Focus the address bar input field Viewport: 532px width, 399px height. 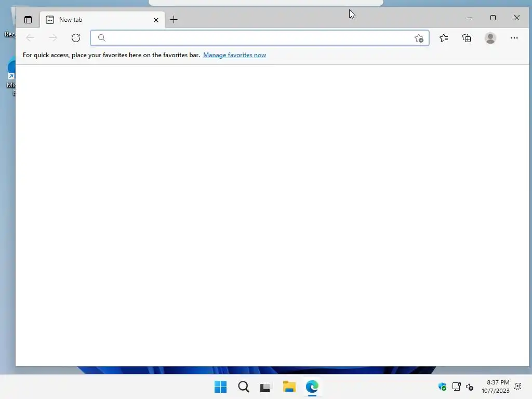point(260,38)
